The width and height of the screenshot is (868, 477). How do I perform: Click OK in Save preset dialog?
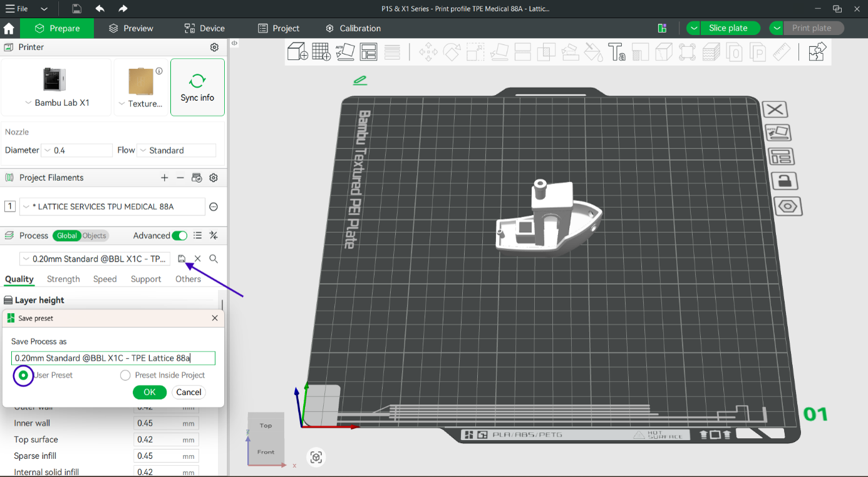[x=150, y=392]
